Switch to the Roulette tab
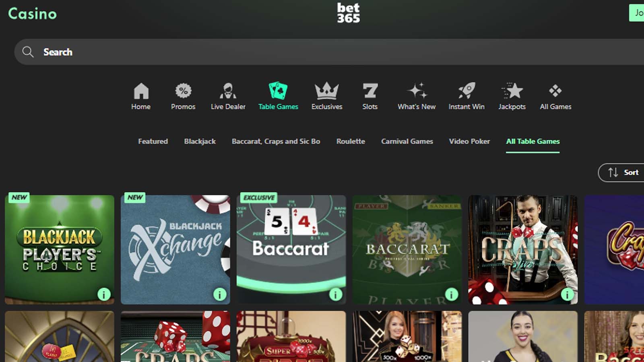This screenshot has height=362, width=644. pos(351,141)
